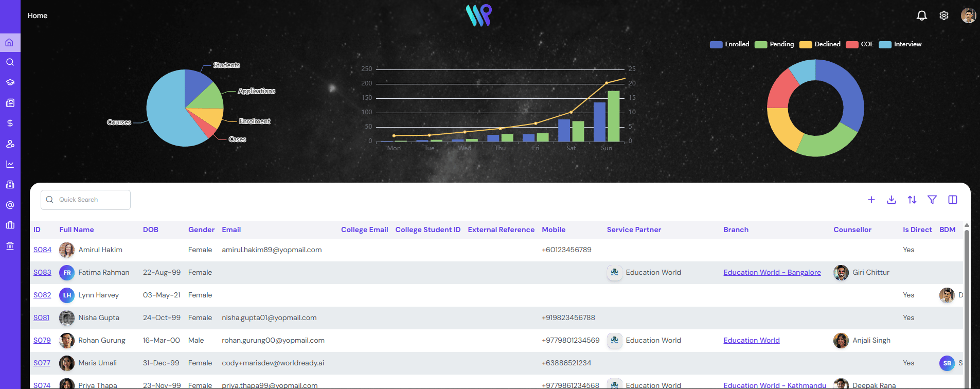The height and width of the screenshot is (389, 980).
Task: Open the graduation cap icon in sidebar
Action: (10, 82)
